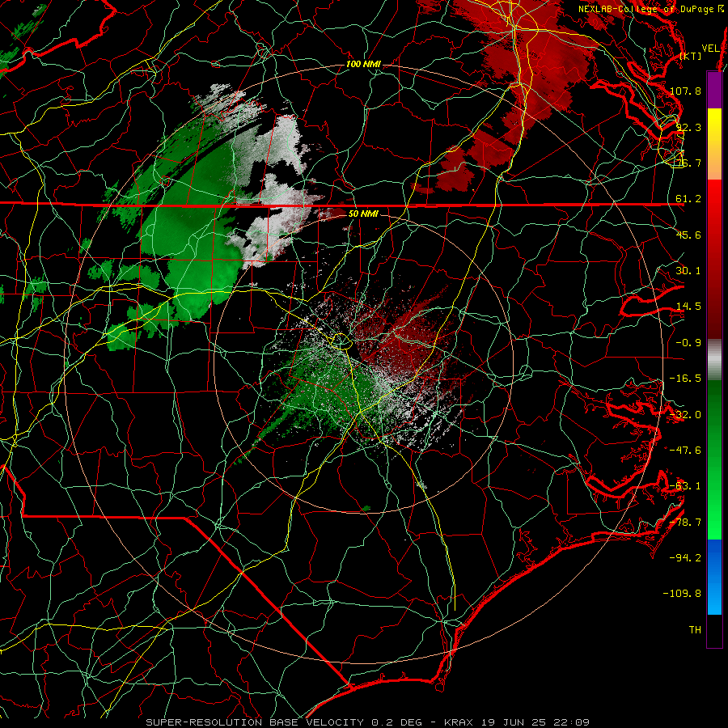Click the TH legend label

[695, 630]
